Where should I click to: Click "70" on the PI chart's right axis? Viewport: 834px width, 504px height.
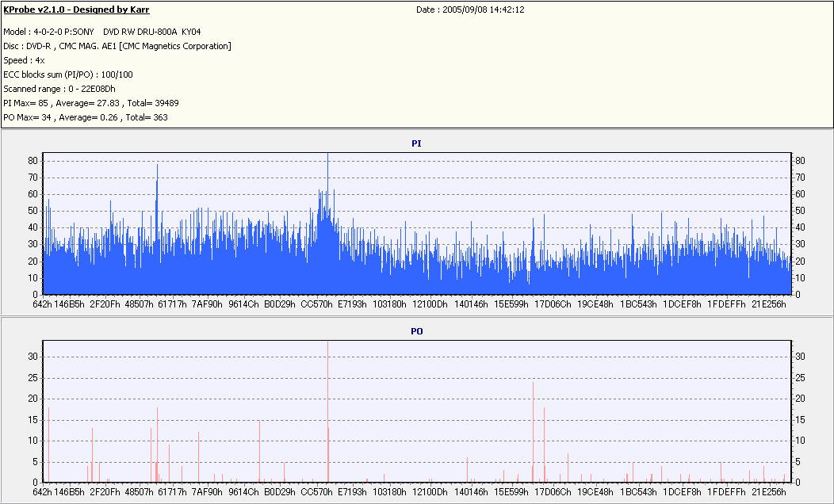[x=800, y=178]
